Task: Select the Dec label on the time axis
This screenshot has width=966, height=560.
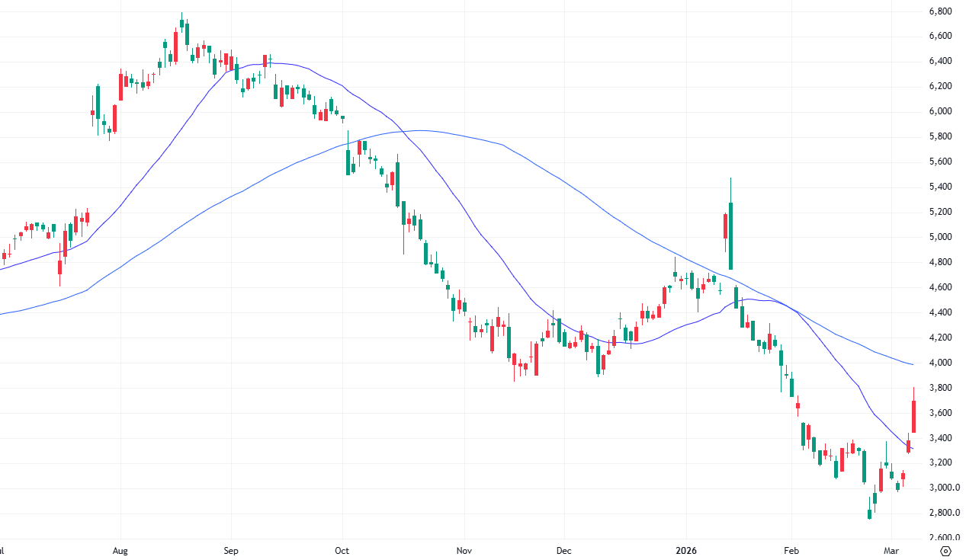Action: tap(564, 550)
